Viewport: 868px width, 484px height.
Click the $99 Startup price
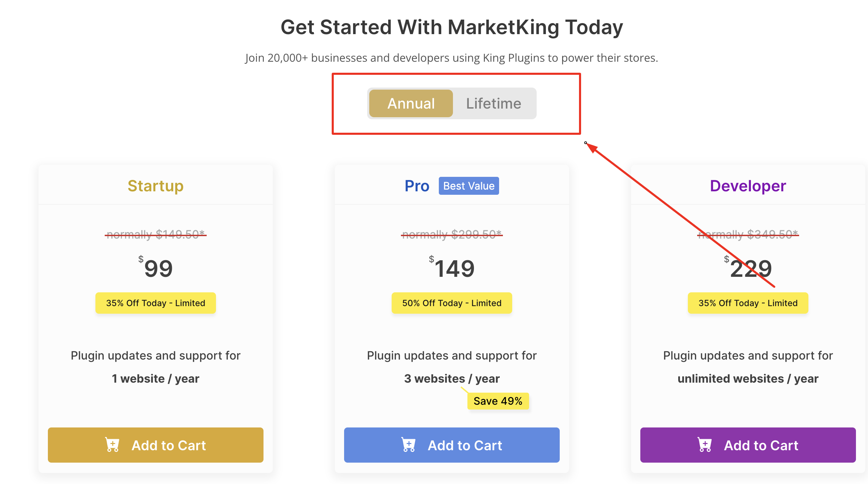pyautogui.click(x=156, y=268)
